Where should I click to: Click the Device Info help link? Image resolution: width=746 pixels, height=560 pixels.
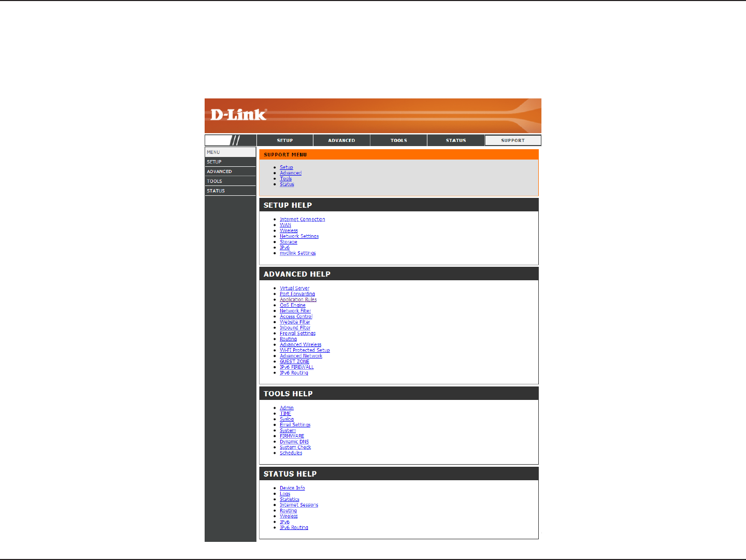tap(292, 489)
